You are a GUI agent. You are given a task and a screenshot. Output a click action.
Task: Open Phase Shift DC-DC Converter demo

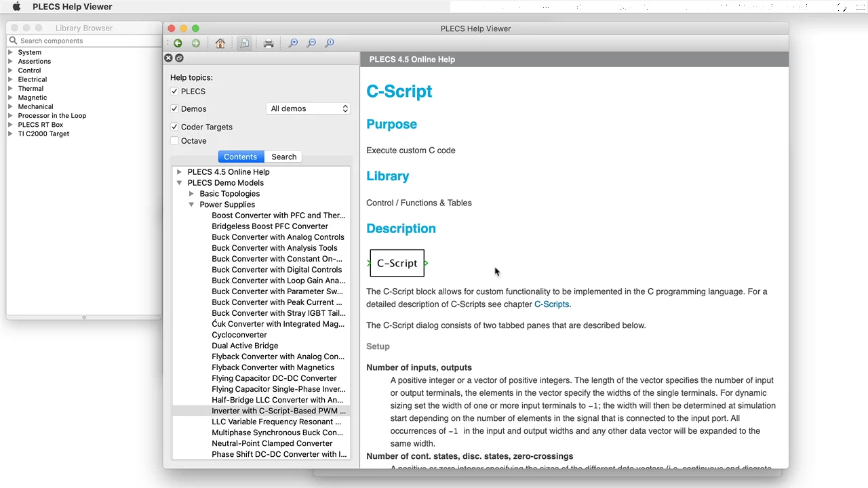279,454
